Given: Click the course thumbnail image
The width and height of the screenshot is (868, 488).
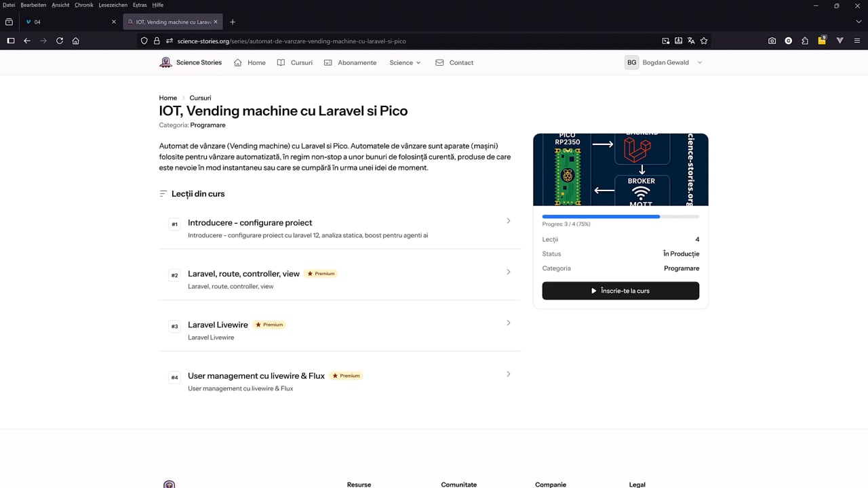Looking at the screenshot, I should [x=620, y=169].
